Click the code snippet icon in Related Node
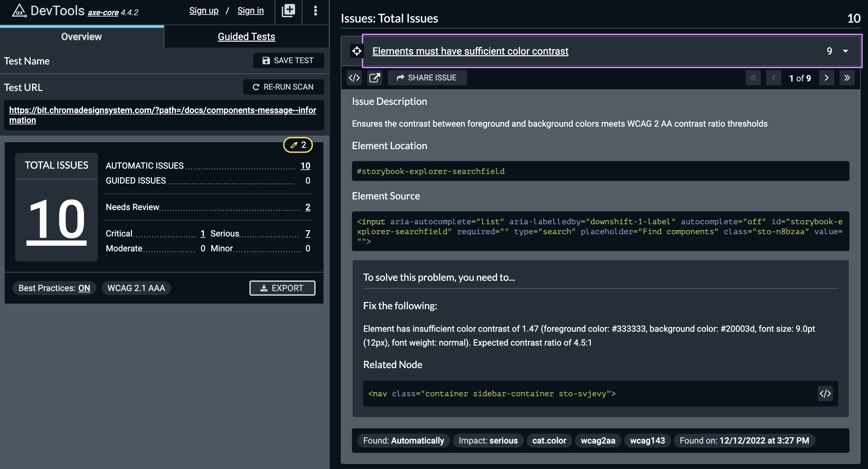868x469 pixels. [x=825, y=393]
